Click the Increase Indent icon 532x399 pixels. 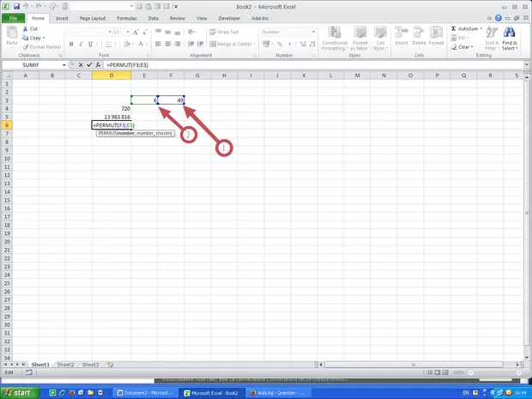200,44
